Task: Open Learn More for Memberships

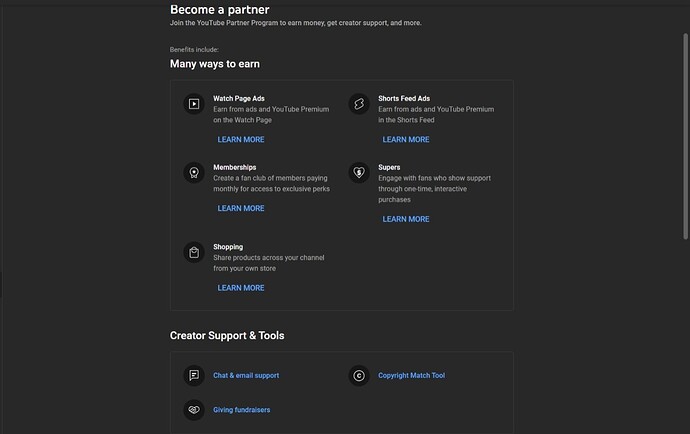Action: click(x=241, y=208)
